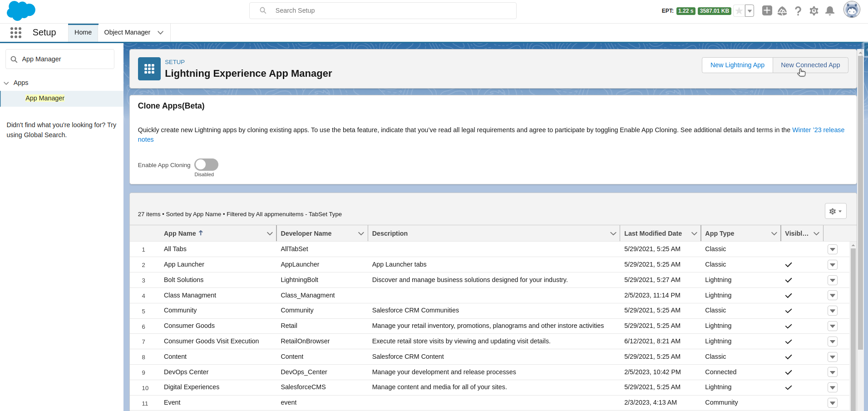Click the DevOps Center app name

tap(186, 372)
